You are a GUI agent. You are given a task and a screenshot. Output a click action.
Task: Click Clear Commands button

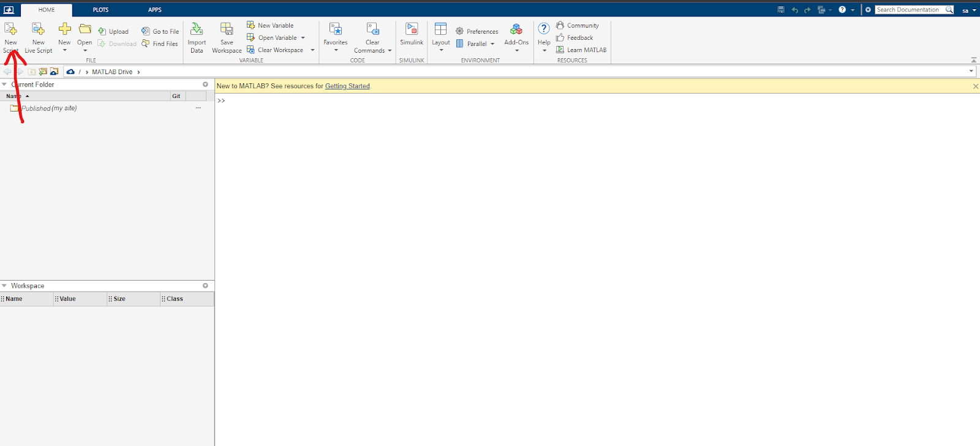click(x=372, y=38)
